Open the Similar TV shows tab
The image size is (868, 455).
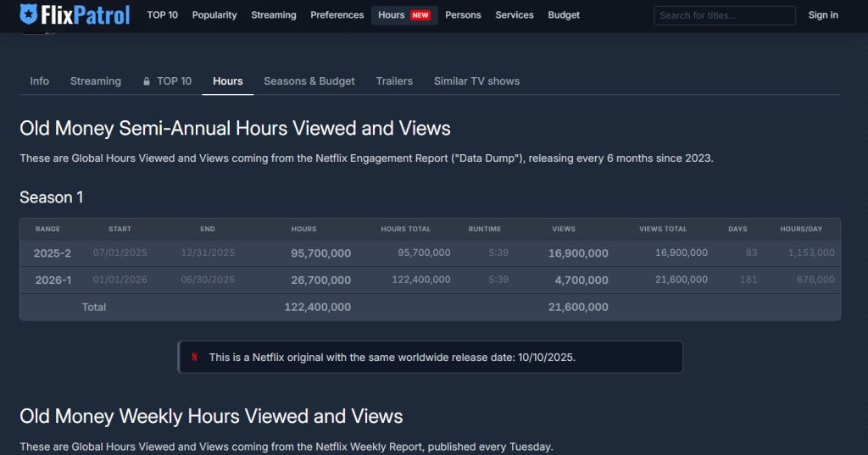476,80
